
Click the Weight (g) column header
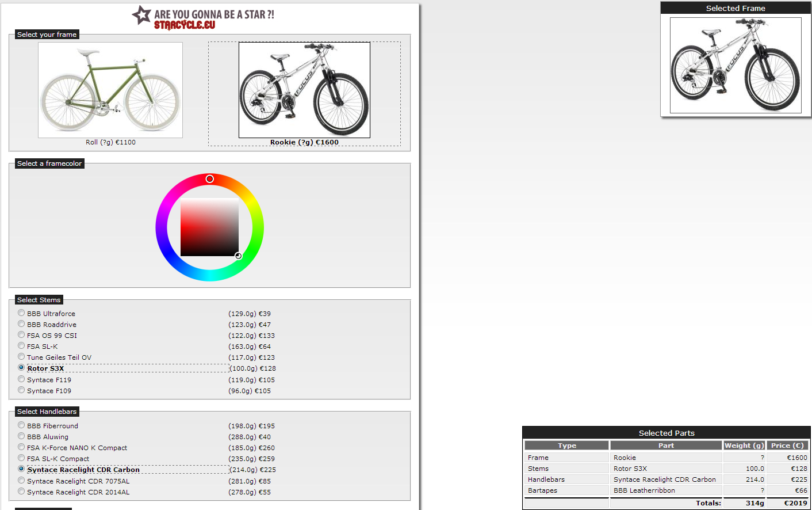(x=744, y=446)
